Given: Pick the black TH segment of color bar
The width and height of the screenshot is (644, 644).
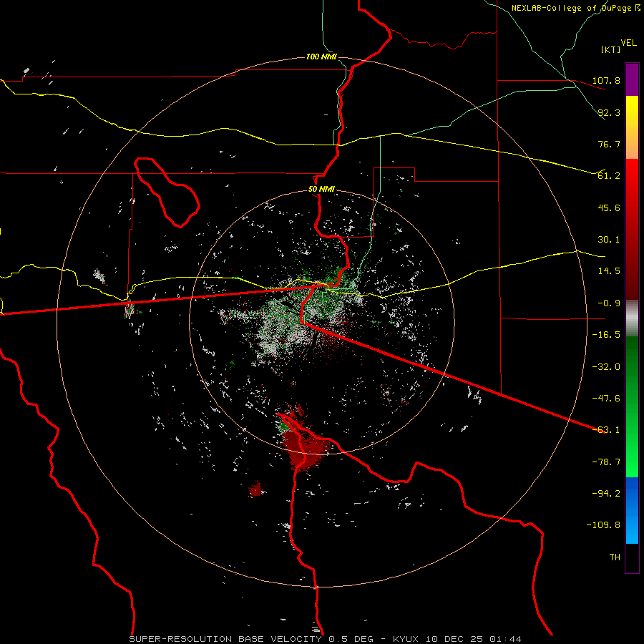Looking at the screenshot, I should pyautogui.click(x=632, y=557).
